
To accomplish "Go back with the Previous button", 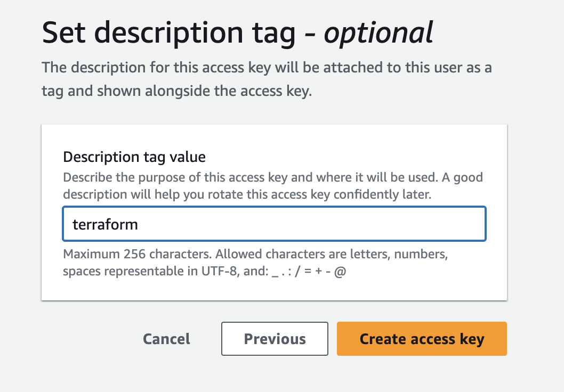I will point(275,339).
